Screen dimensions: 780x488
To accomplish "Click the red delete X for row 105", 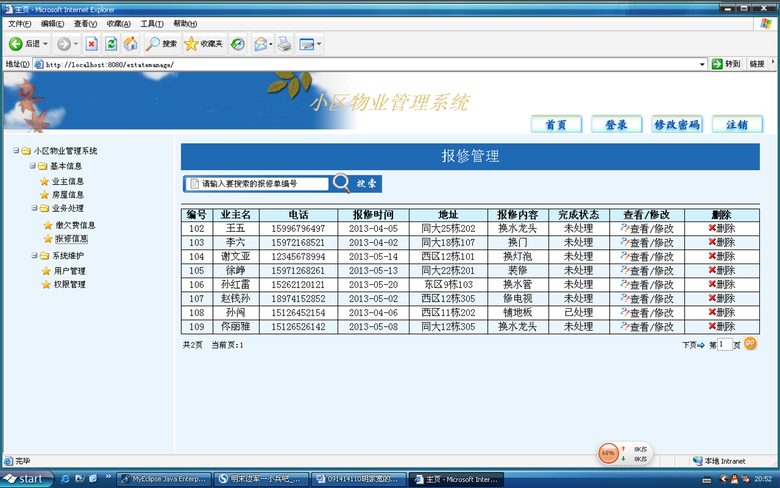I will 712,270.
